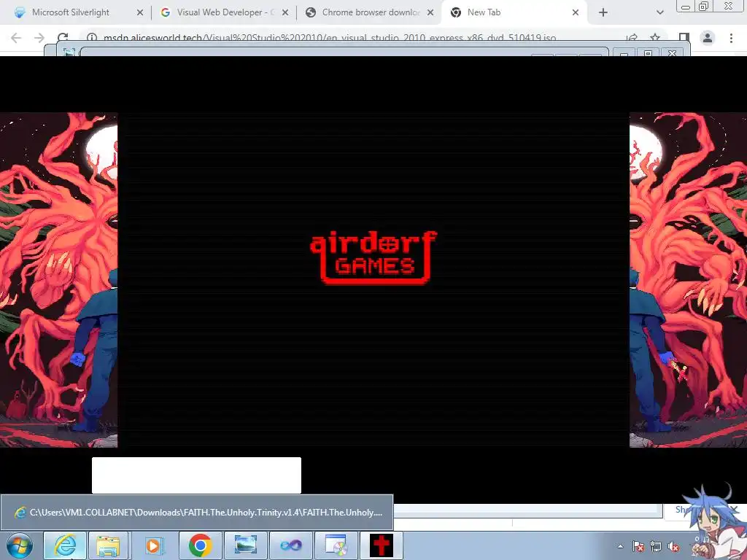Go back in Chrome history
This screenshot has height=560, width=747.
pos(16,38)
